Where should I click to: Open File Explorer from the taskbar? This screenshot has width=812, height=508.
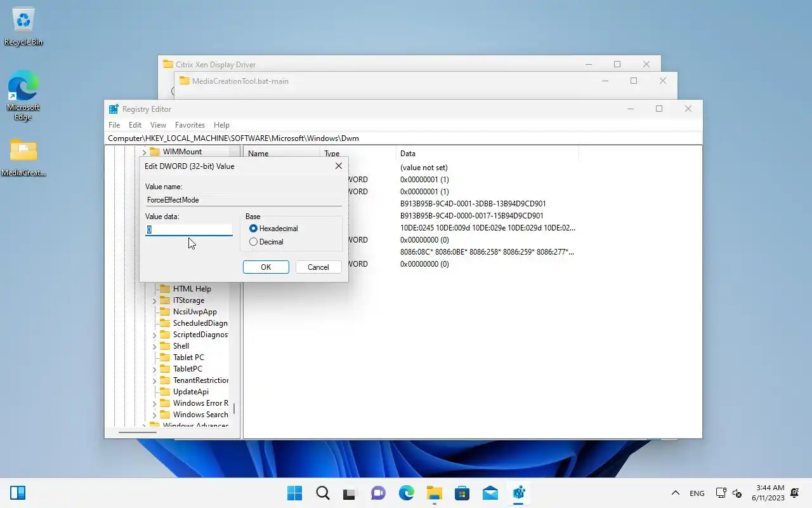pyautogui.click(x=434, y=493)
